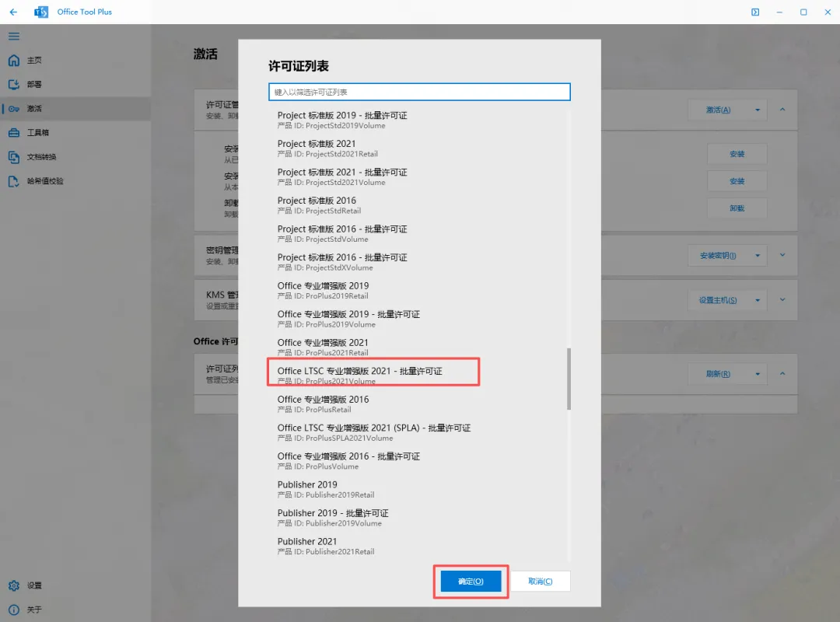
Task: Click the toolbox icon labeled 工具箱
Action: click(14, 133)
